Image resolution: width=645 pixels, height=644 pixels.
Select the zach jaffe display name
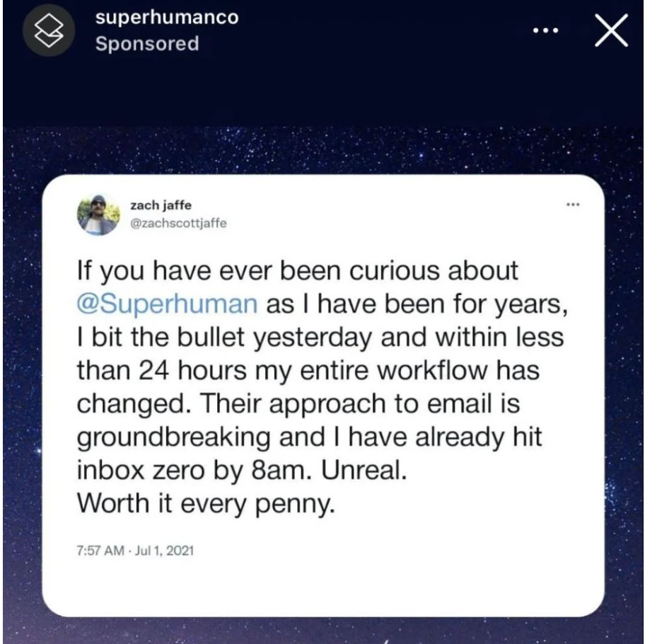point(161,205)
